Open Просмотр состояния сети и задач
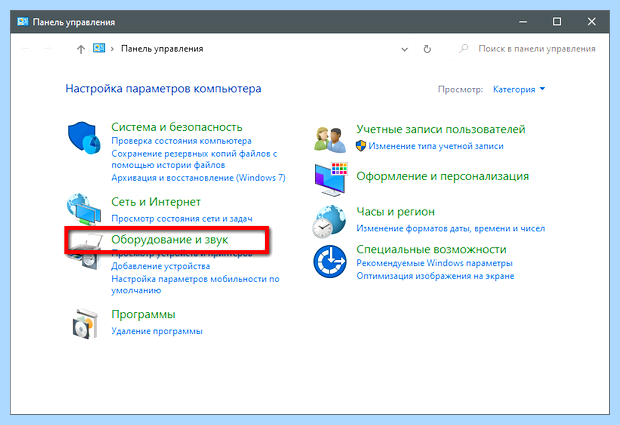The image size is (620, 425). (x=181, y=219)
